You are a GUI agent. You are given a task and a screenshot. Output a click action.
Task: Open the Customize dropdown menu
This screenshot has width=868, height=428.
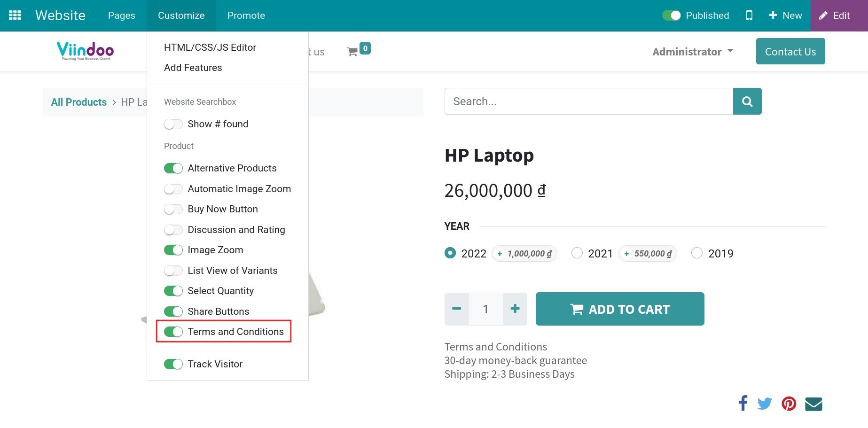click(181, 16)
